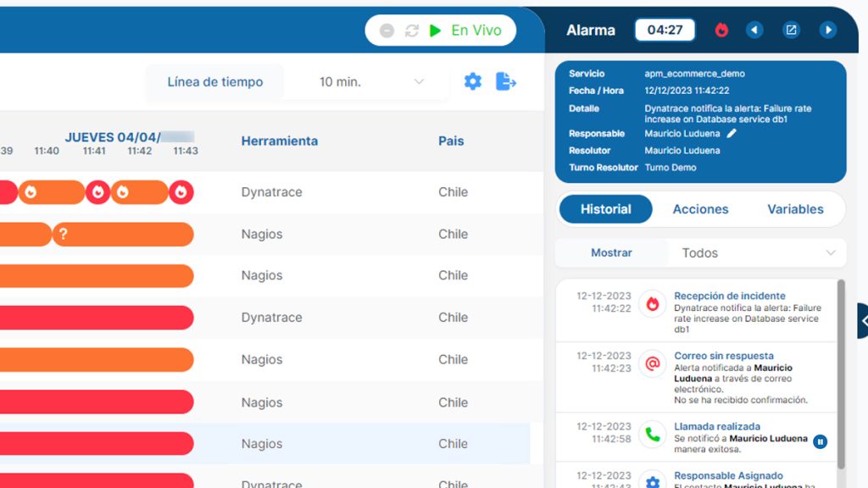Click question mark marker on Nagios timeline bar
The image size is (868, 488).
tap(63, 234)
